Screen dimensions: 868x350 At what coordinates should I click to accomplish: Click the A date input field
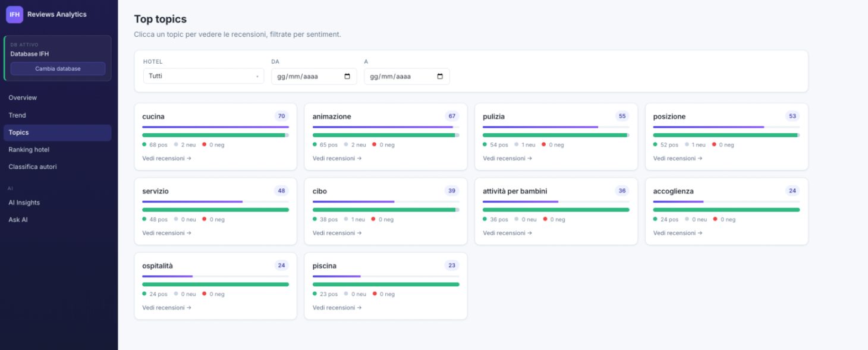[x=407, y=76]
